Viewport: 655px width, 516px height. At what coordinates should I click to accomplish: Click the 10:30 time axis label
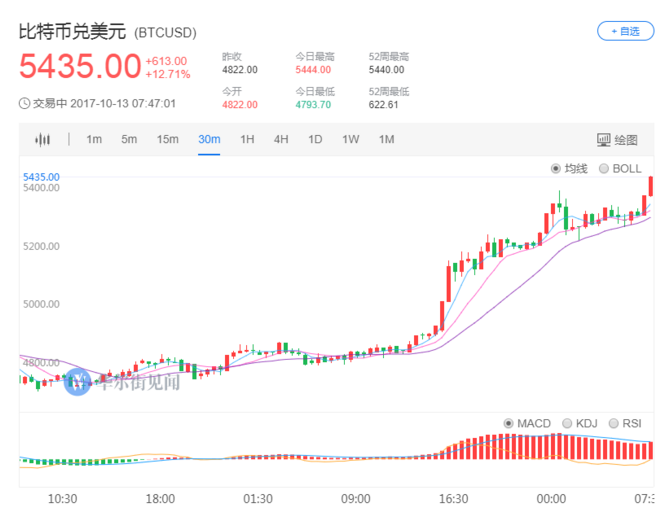tap(63, 498)
